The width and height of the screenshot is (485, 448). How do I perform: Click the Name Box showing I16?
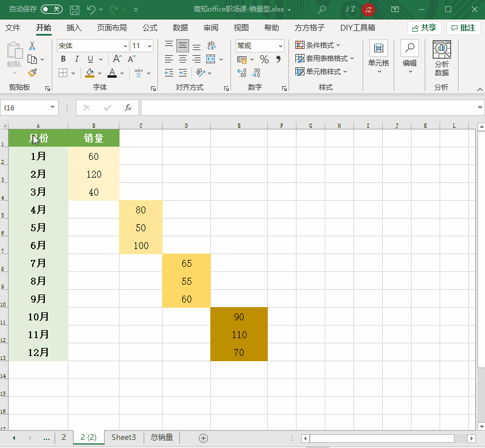click(x=29, y=108)
